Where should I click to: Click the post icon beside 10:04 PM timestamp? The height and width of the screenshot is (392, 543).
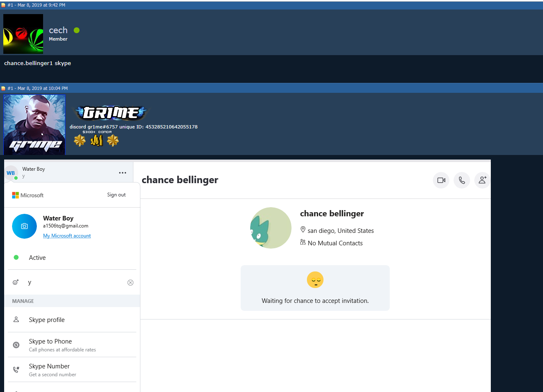pos(3,88)
